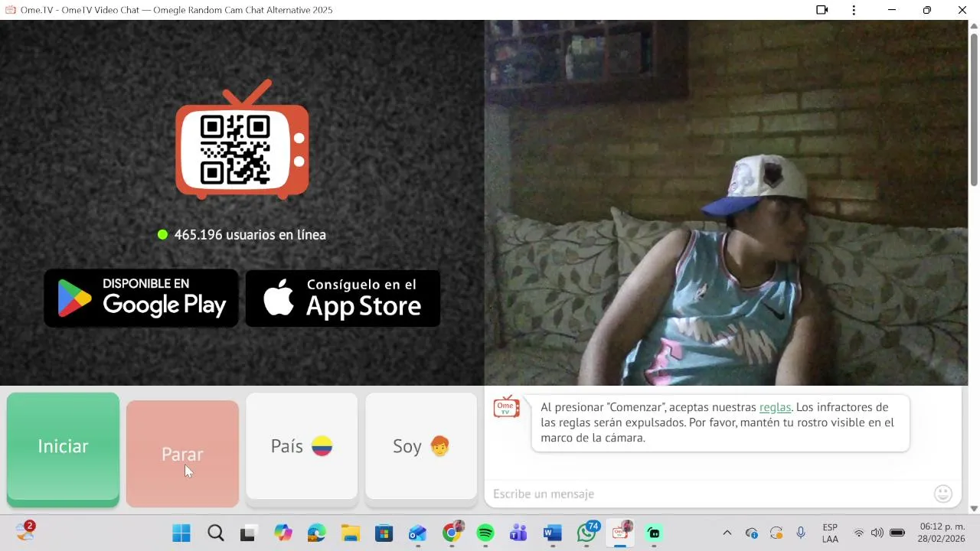Launch Copilot from taskbar
980x551 pixels.
283,533
